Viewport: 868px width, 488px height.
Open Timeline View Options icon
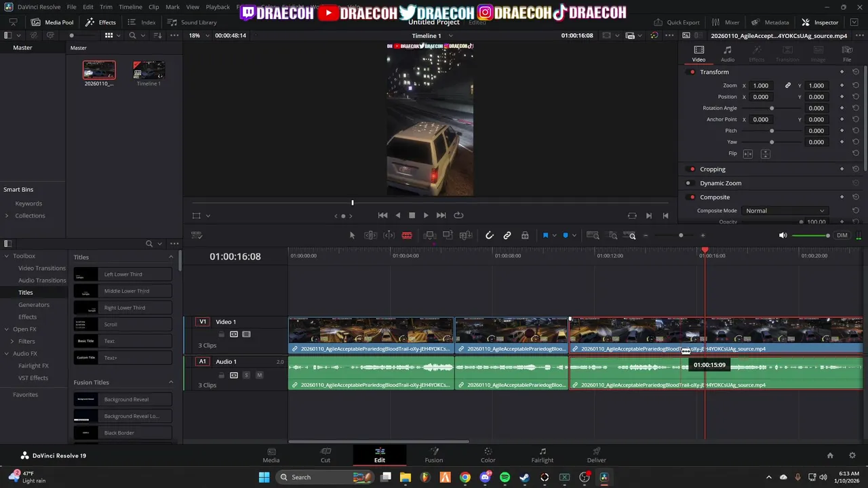point(197,235)
